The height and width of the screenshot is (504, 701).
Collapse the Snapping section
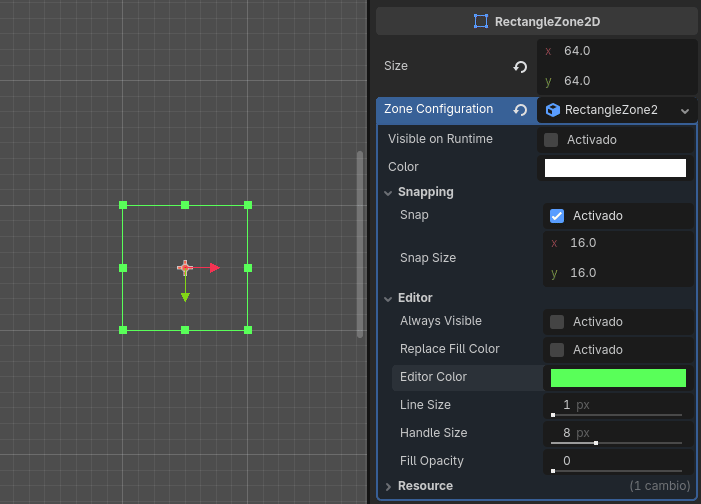388,193
